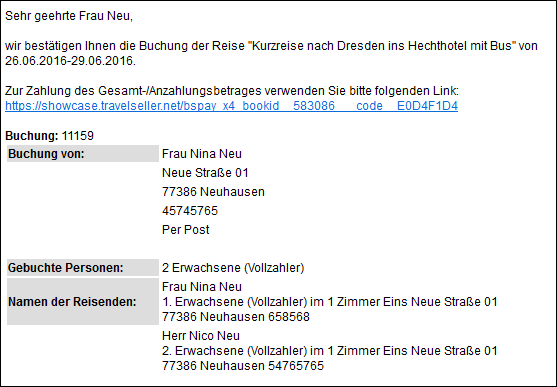Click the '2 Erwachsene (Vollzahler)' value
The height and width of the screenshot is (387, 557).
233,268
